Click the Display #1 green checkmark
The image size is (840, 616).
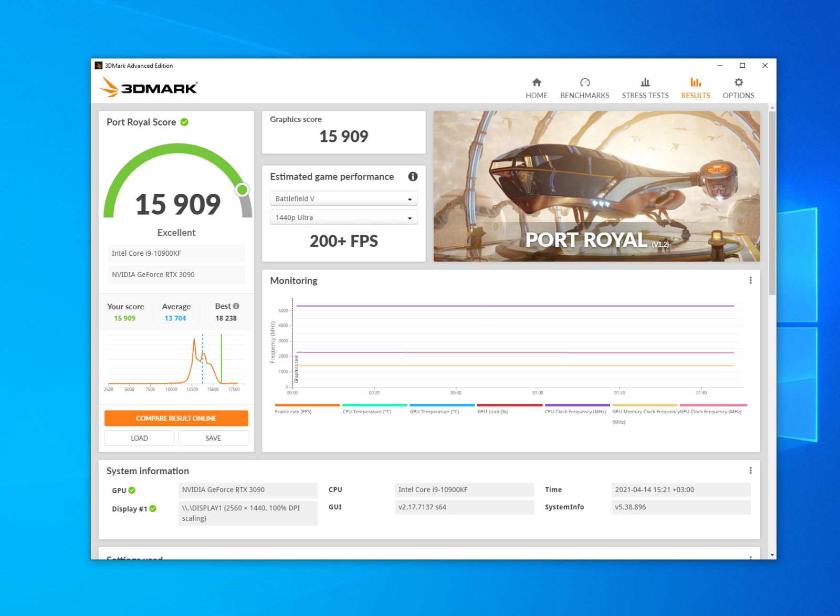tap(153, 508)
